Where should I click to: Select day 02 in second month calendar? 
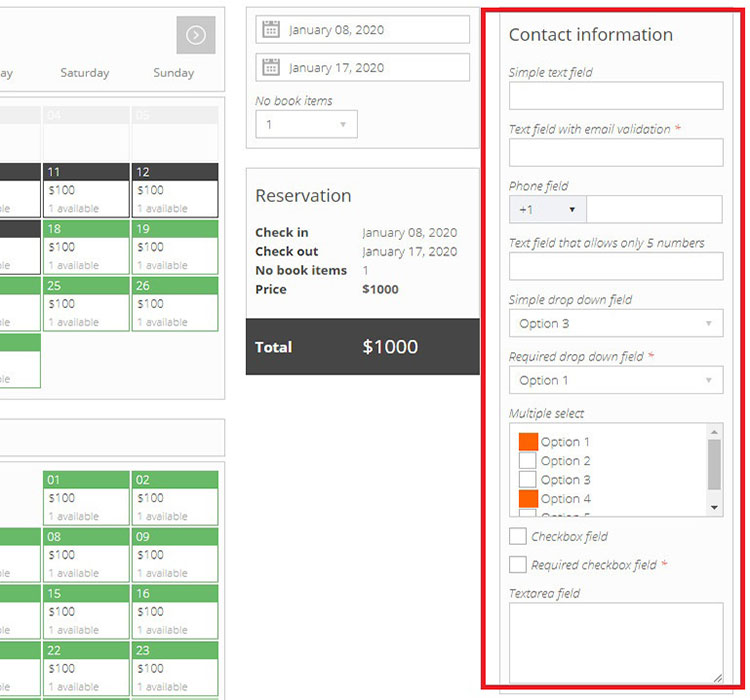(x=175, y=498)
